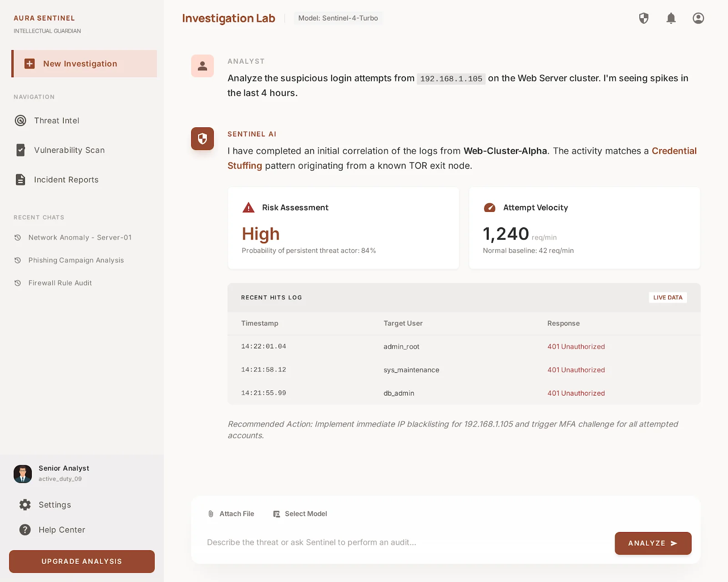Open Phishing Campaign Analysis chat
Viewport: 728px width, 582px height.
(x=76, y=260)
